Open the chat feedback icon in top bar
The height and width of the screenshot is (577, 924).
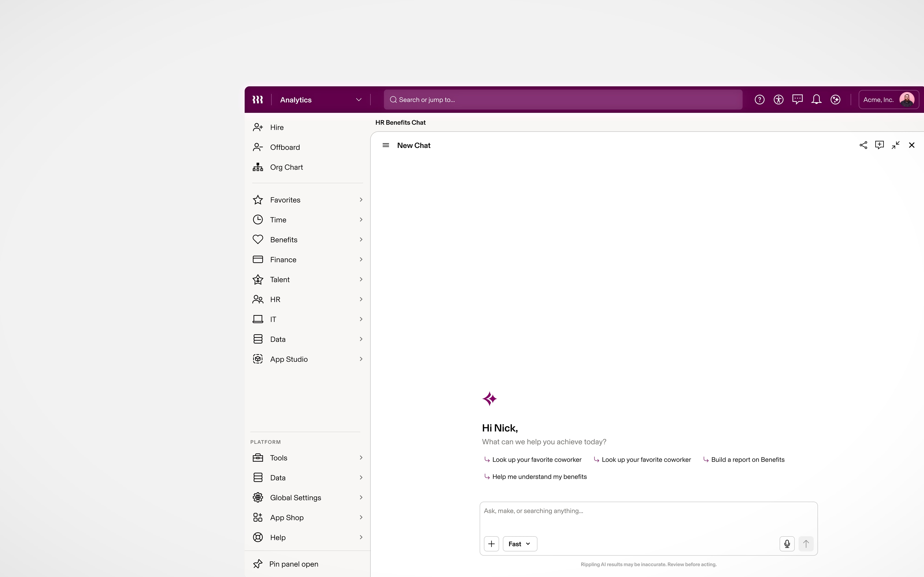pyautogui.click(x=797, y=100)
